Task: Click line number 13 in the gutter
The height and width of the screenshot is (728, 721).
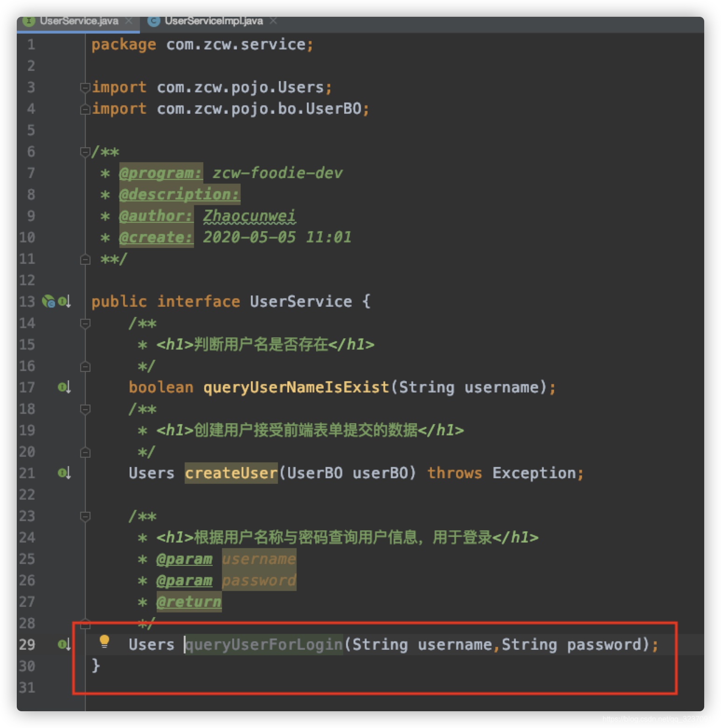Action: tap(27, 302)
